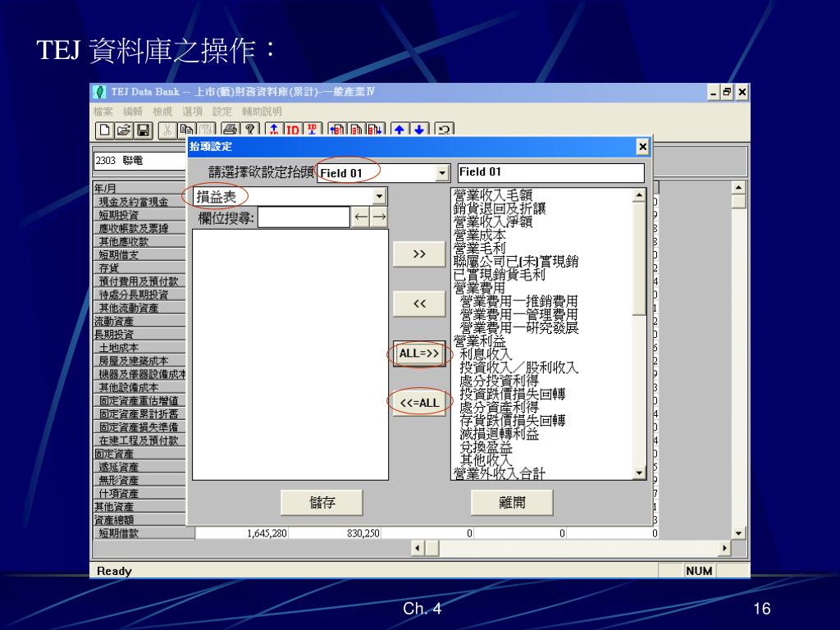This screenshot has width=840, height=630.
Task: Click the blue up-arrow toolbar icon
Action: coord(399,130)
